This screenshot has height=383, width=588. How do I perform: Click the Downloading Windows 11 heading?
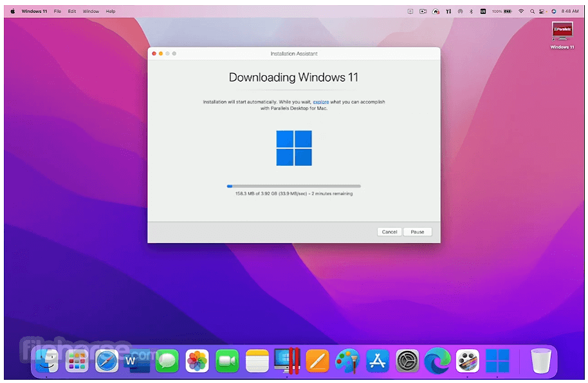pos(293,77)
